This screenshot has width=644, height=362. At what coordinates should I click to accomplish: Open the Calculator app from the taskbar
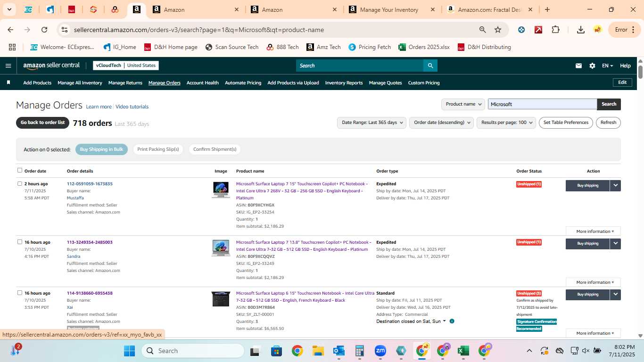360,351
